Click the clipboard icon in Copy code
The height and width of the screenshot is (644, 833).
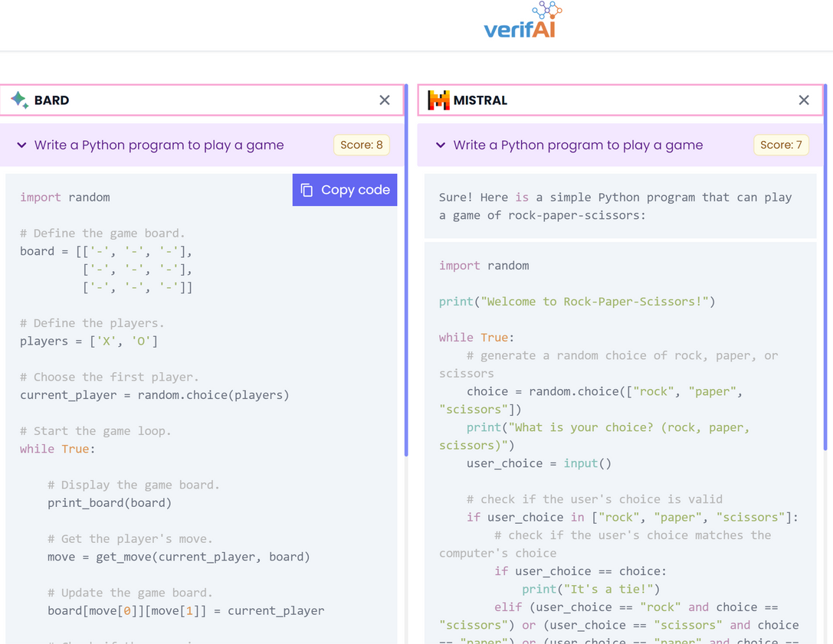307,190
